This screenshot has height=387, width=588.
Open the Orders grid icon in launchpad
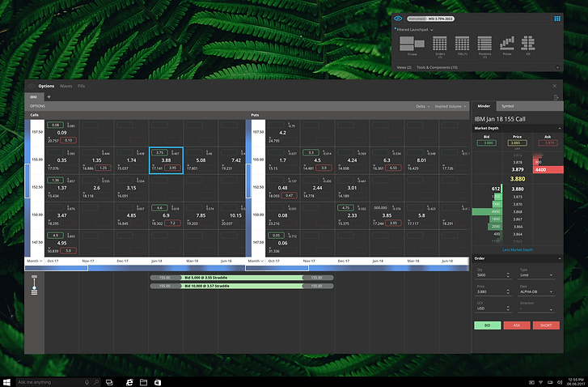tap(439, 44)
